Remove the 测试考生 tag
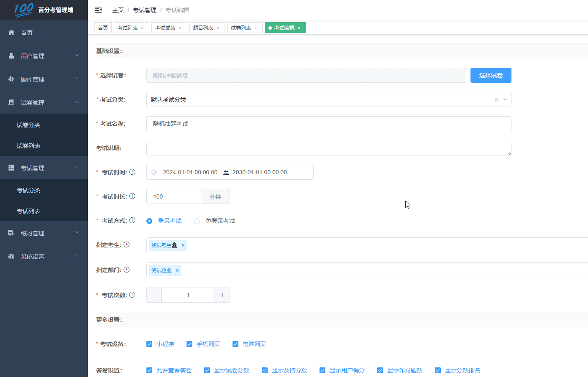This screenshot has height=377, width=588. click(183, 245)
